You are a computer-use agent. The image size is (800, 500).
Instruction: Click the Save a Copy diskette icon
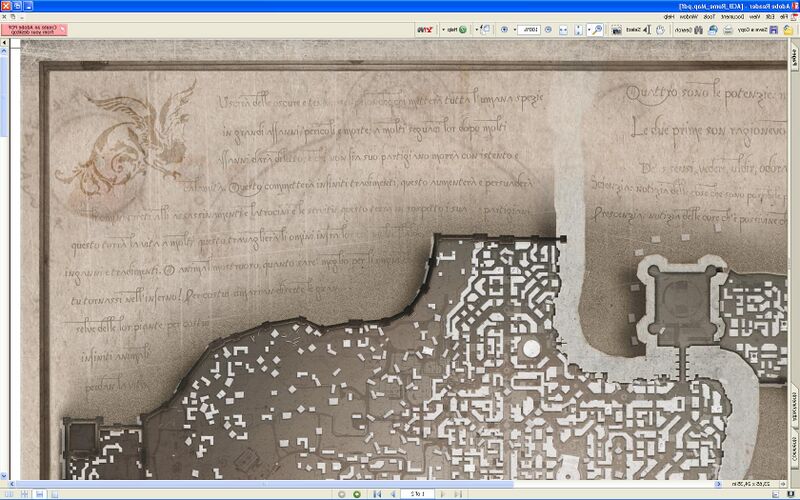(x=773, y=30)
